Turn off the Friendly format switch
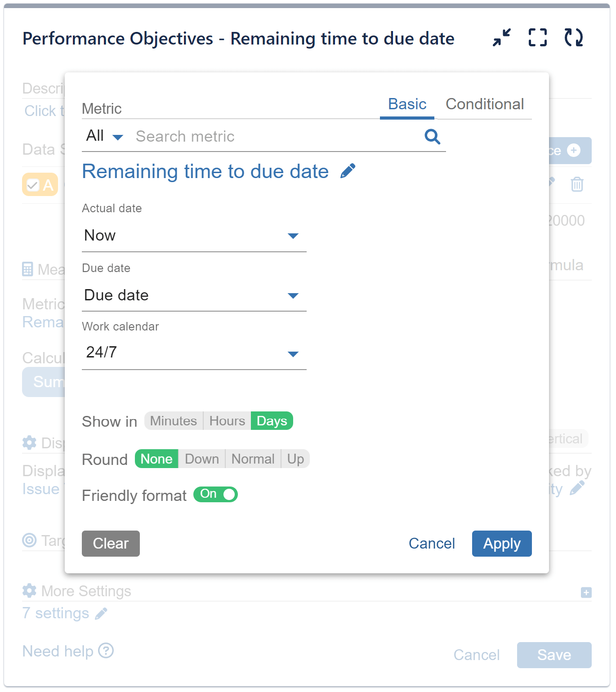The width and height of the screenshot is (616, 692). pos(215,495)
